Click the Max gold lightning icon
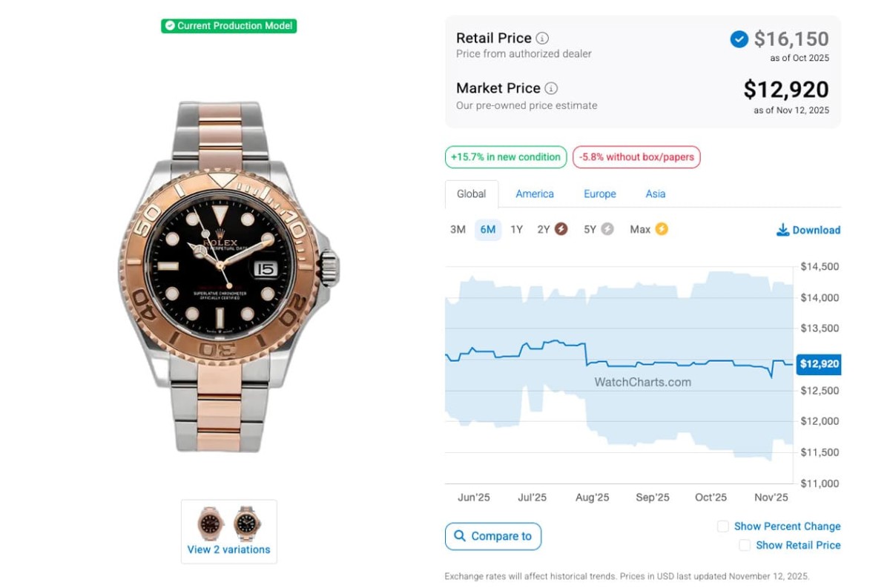This screenshot has height=588, width=890. (x=662, y=229)
